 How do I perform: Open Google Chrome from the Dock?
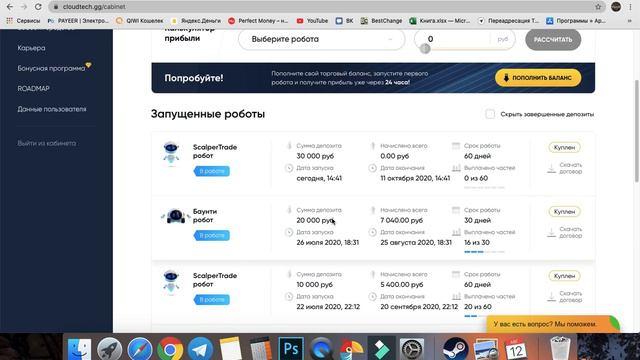pyautogui.click(x=170, y=349)
